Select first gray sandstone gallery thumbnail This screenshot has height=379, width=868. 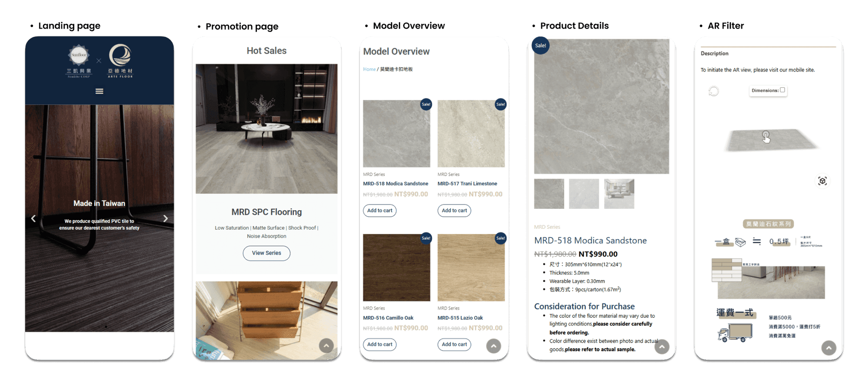[549, 194]
